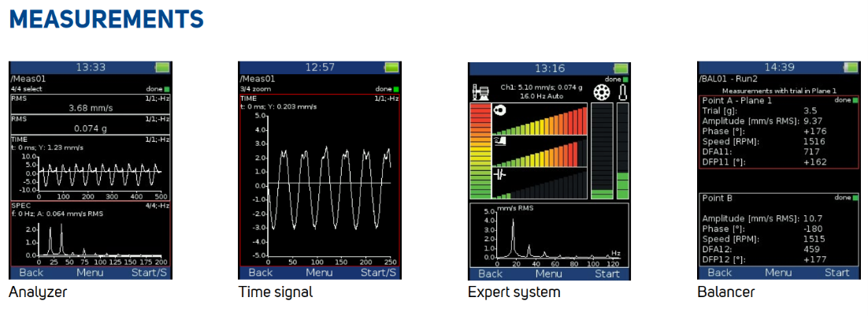
Task: Select the RMS 3.68 mm/s panel
Action: click(91, 104)
